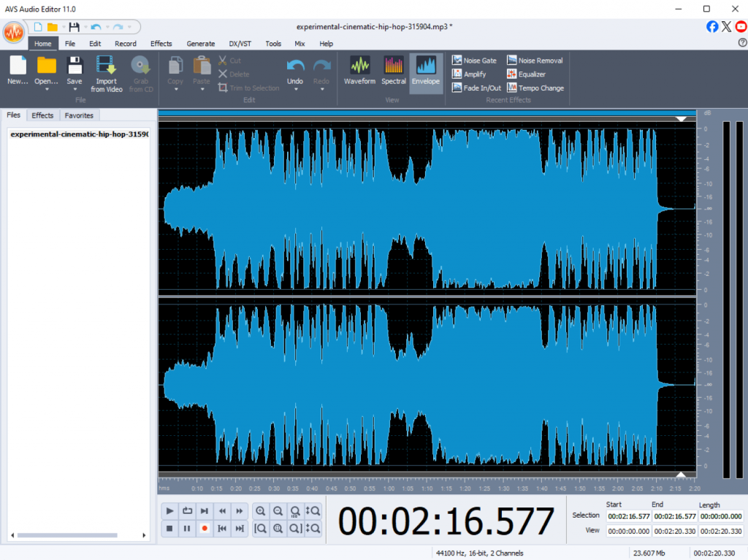Open the Effects ribbon tab

[x=161, y=44]
